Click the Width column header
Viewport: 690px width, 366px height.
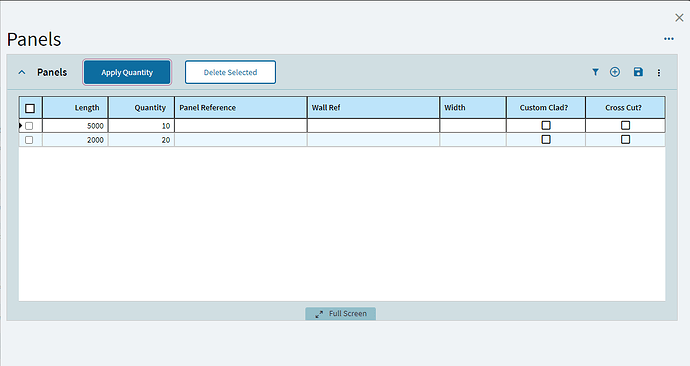(473, 108)
